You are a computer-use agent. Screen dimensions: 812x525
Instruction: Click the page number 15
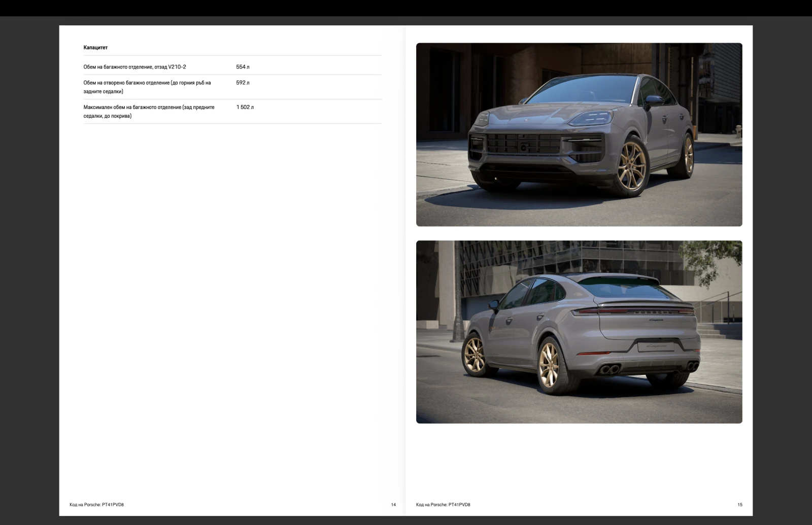(x=740, y=505)
